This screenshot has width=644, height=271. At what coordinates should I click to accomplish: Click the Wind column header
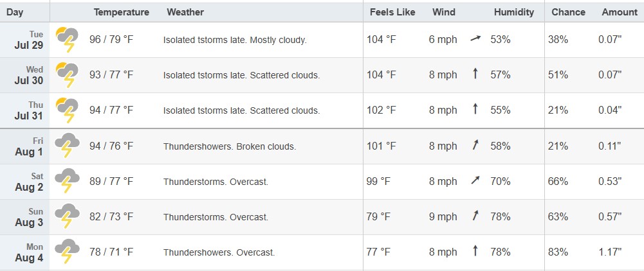click(x=443, y=12)
